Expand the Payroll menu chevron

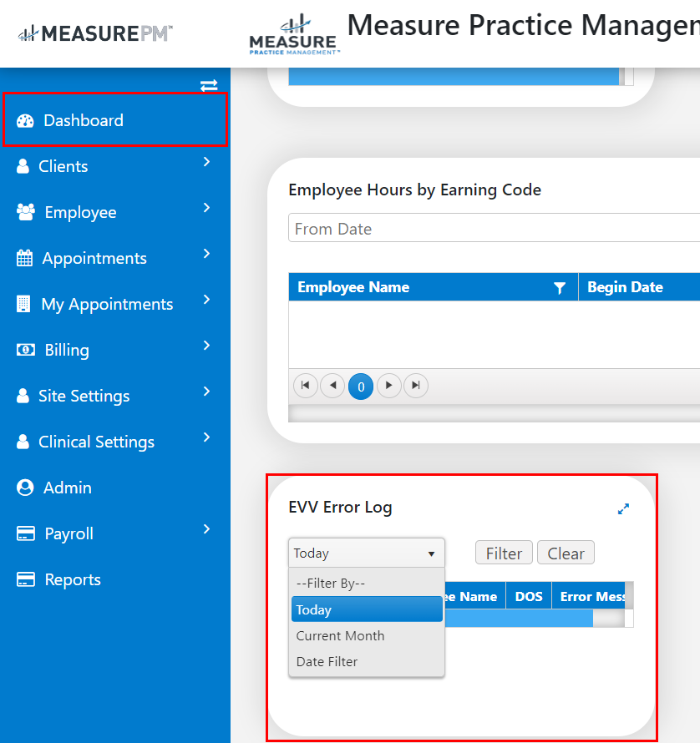coord(206,530)
